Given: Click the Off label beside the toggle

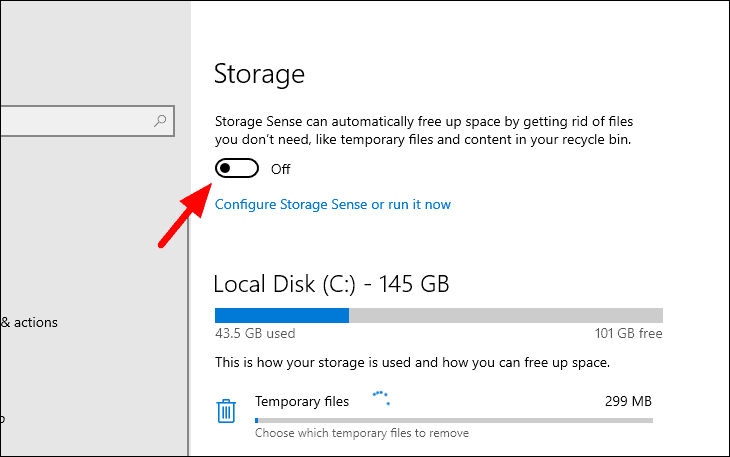Looking at the screenshot, I should tap(281, 169).
